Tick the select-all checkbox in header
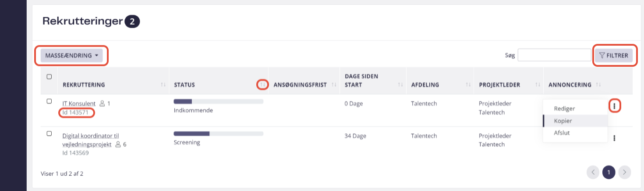The width and height of the screenshot is (644, 191). tap(49, 76)
